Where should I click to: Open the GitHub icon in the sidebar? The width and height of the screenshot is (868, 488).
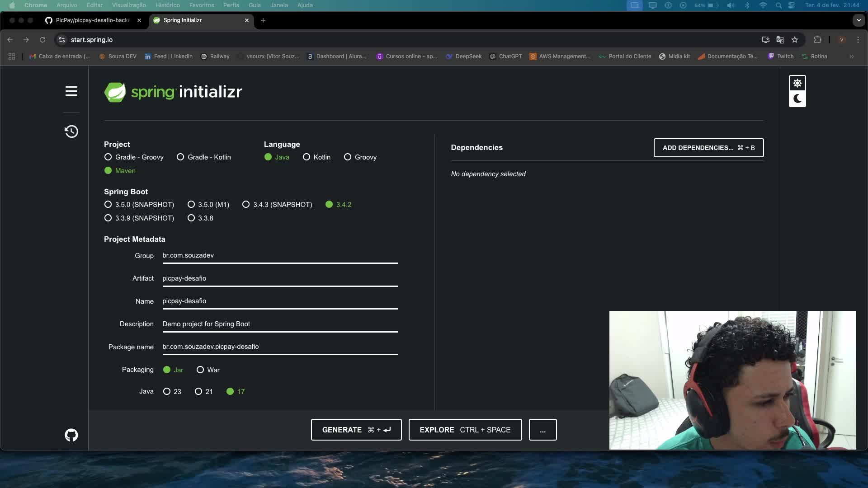pyautogui.click(x=71, y=435)
